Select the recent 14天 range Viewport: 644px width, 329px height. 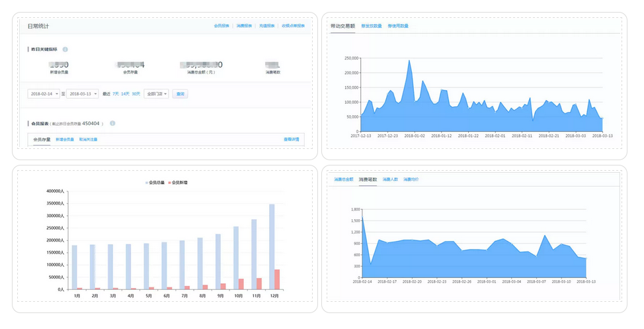coord(125,94)
